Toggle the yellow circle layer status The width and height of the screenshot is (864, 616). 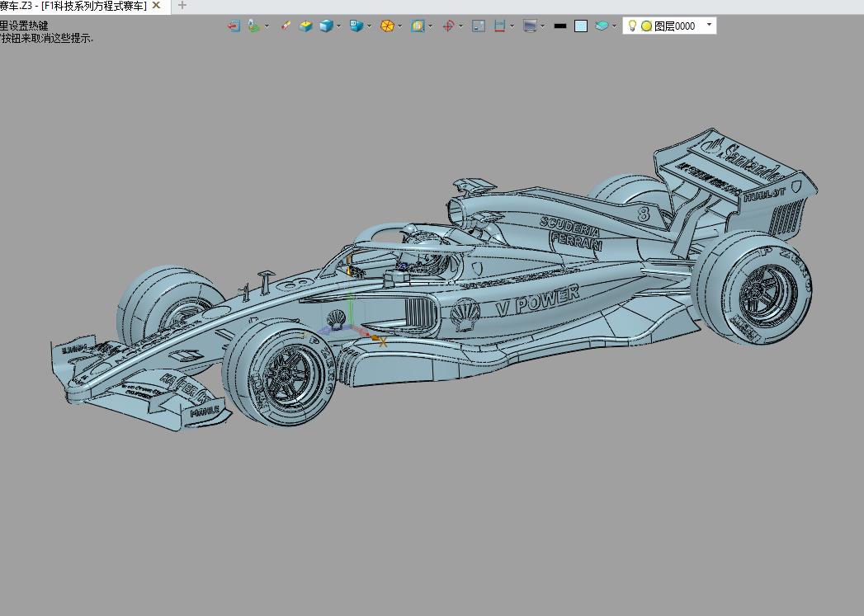pos(646,26)
